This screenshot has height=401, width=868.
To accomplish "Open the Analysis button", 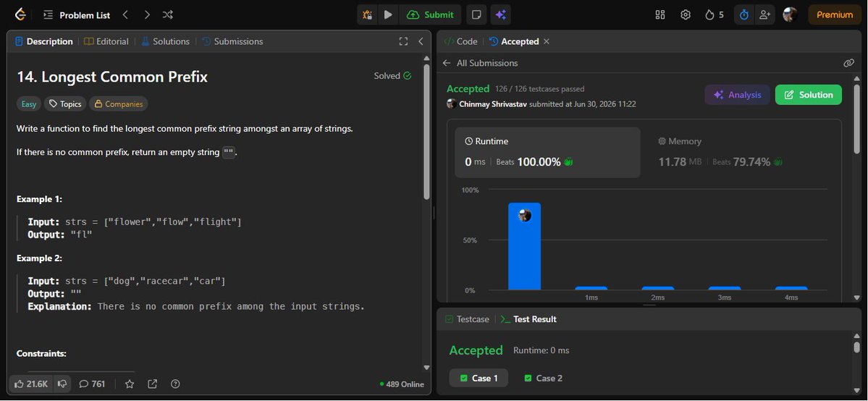I will [x=738, y=95].
